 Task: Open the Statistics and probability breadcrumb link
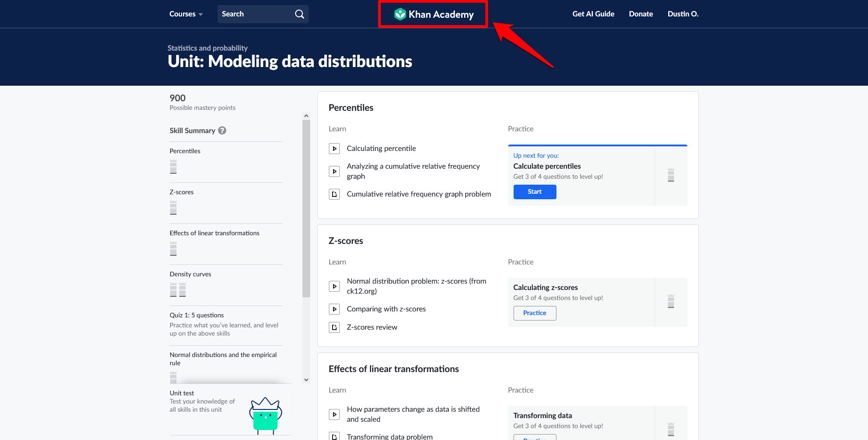(x=208, y=48)
